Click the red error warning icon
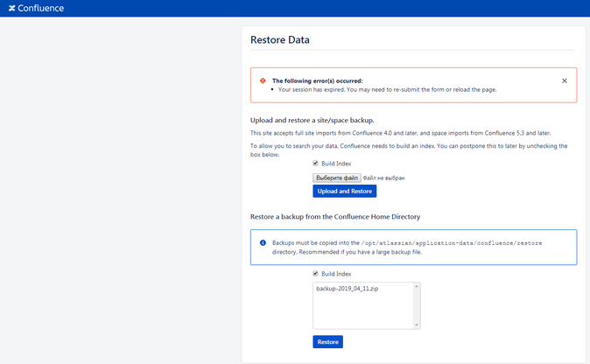The height and width of the screenshot is (364, 590). click(x=263, y=80)
